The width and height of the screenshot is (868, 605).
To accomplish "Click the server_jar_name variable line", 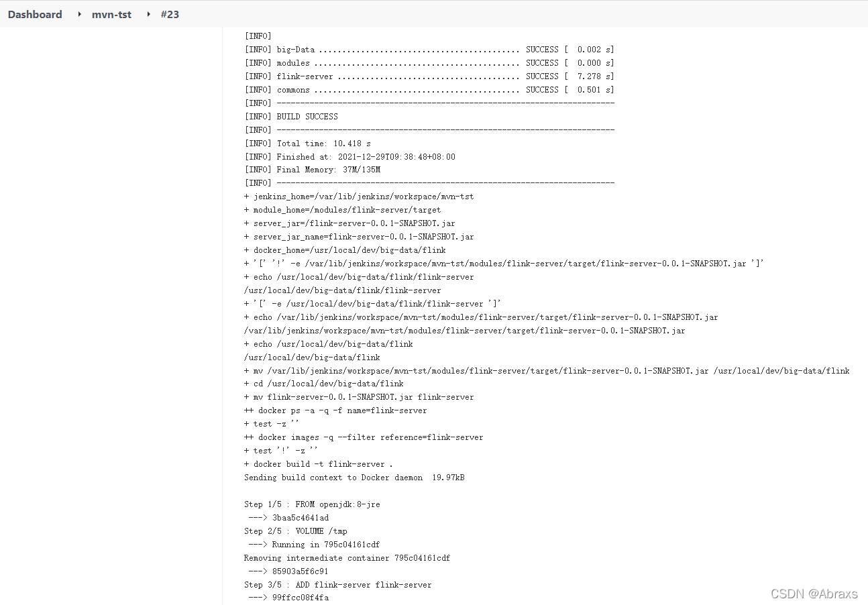I will (359, 237).
